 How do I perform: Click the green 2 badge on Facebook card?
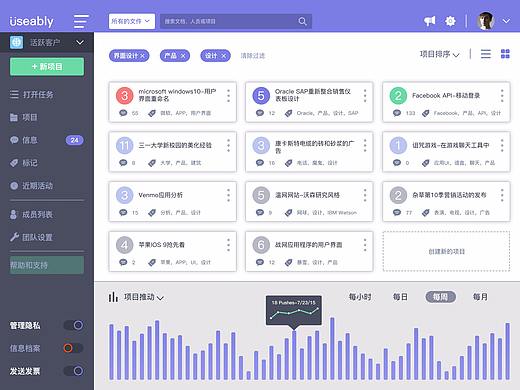coord(398,96)
